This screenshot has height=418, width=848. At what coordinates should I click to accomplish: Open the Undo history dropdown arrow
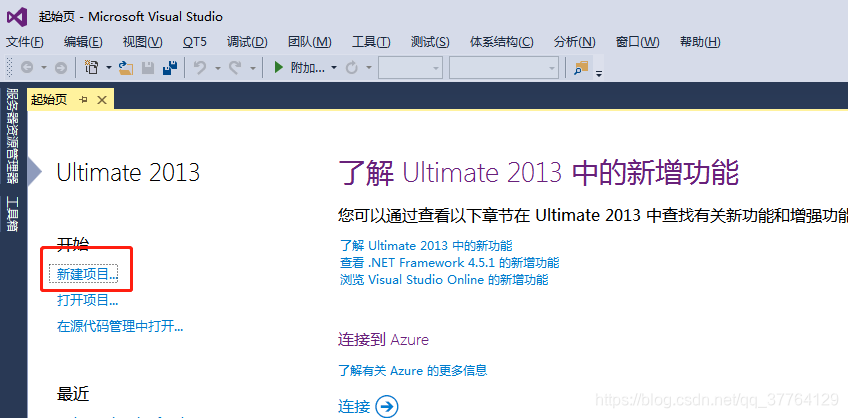click(217, 68)
